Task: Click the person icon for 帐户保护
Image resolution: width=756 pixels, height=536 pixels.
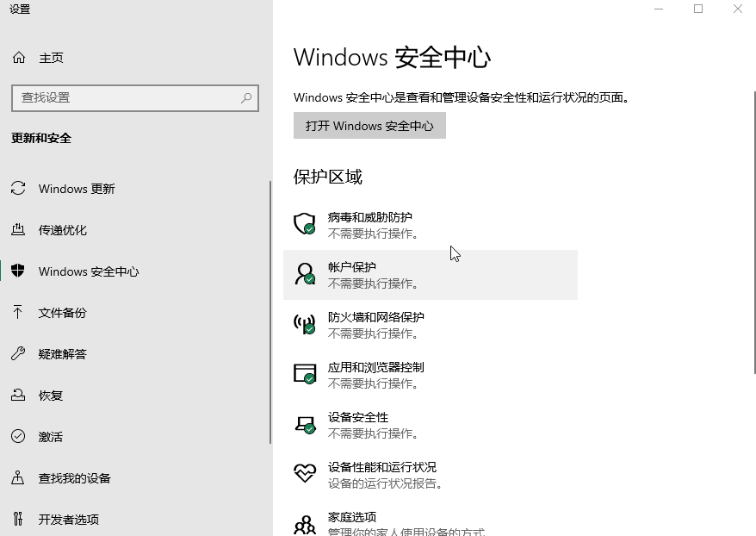Action: pos(305,274)
